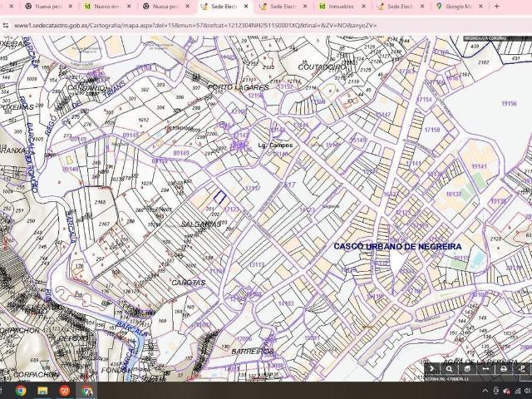
Task: Click the coordinates readout below the map toolbar
Action: point(446,378)
